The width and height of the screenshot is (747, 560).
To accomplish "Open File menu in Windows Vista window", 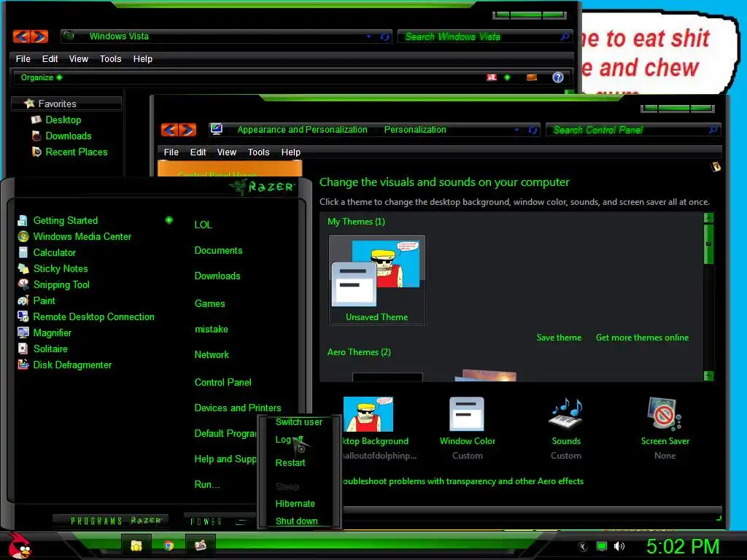I will 23,58.
